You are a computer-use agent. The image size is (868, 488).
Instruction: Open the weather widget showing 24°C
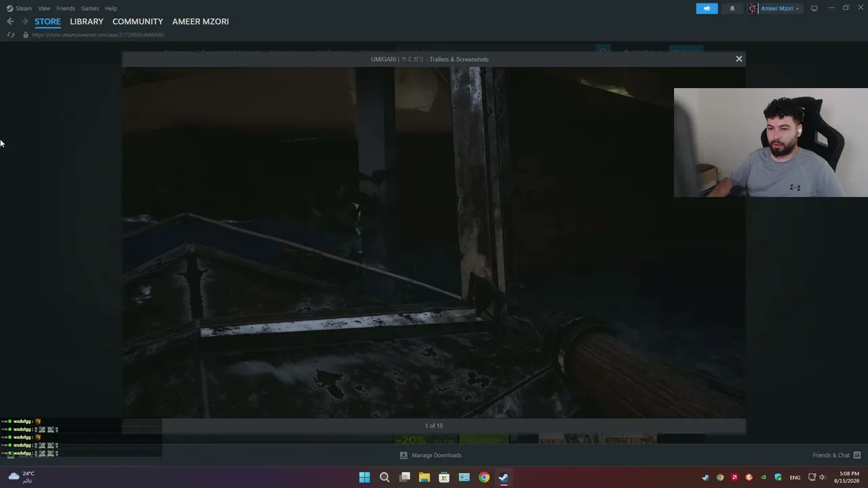(x=21, y=477)
